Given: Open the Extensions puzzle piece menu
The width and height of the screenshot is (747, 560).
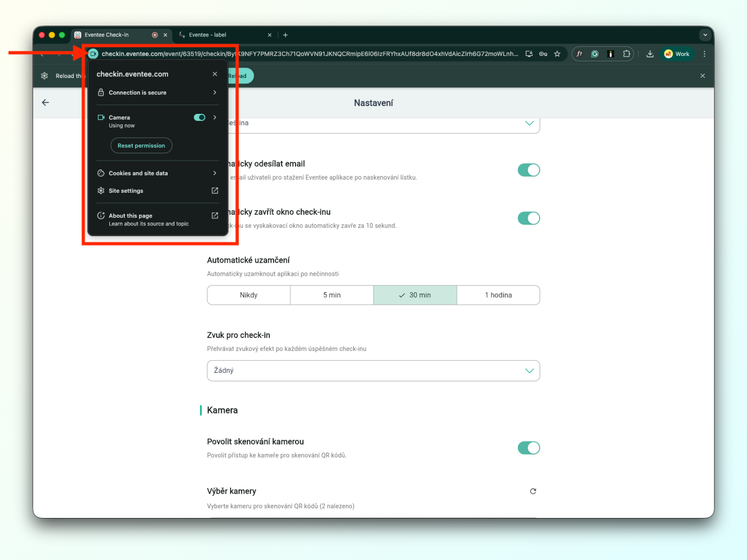Looking at the screenshot, I should pos(627,54).
